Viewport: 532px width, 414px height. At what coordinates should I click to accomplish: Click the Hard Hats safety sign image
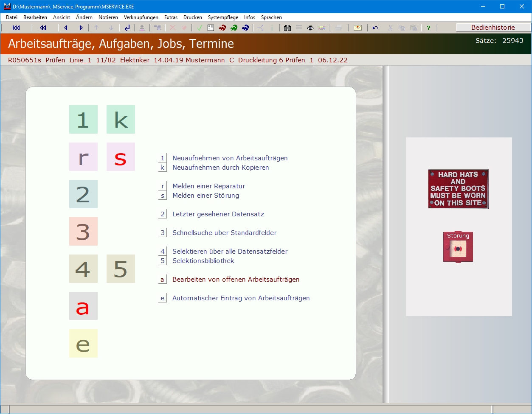[458, 189]
